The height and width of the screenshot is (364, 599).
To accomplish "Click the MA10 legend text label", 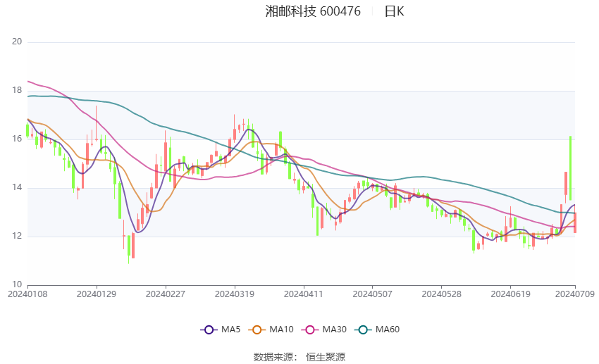I will coord(281,330).
